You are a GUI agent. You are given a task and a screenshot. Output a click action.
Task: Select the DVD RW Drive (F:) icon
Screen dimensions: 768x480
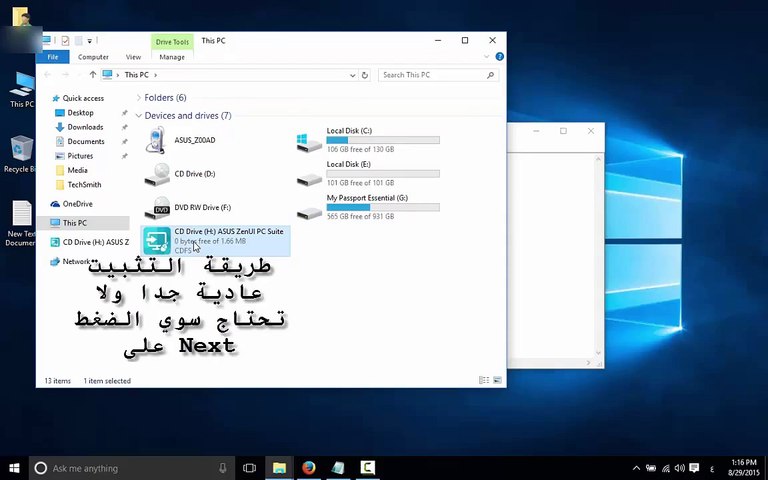tap(157, 208)
